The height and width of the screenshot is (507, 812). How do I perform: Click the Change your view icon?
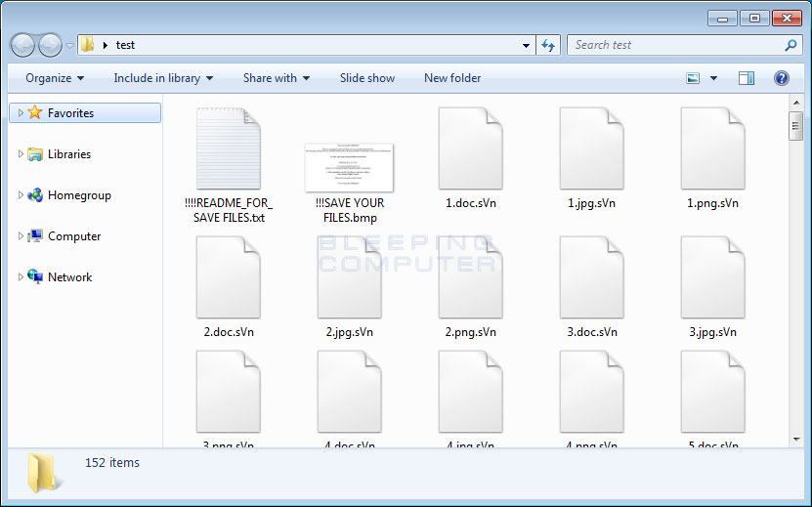pyautogui.click(x=693, y=78)
